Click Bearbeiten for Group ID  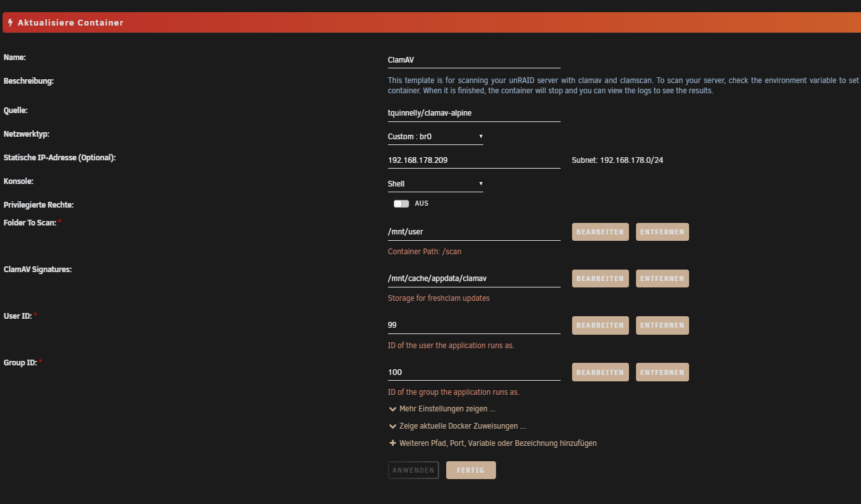[x=600, y=372]
